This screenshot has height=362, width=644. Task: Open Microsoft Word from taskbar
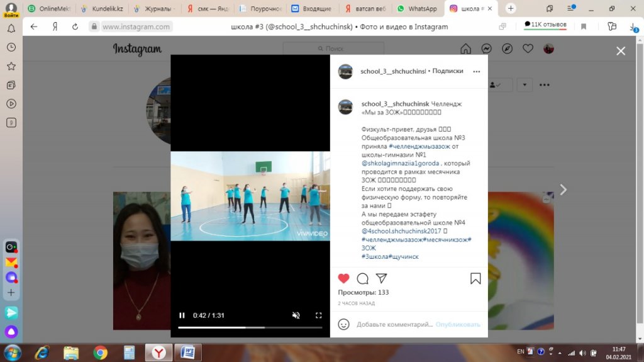187,353
